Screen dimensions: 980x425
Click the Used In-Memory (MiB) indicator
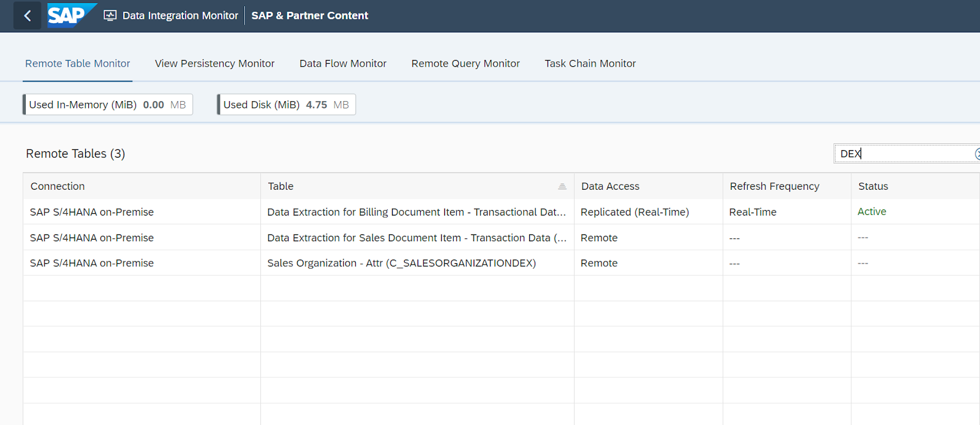108,105
